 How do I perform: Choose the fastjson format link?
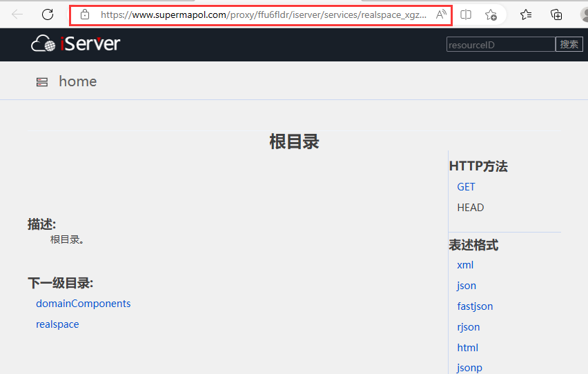pos(475,306)
